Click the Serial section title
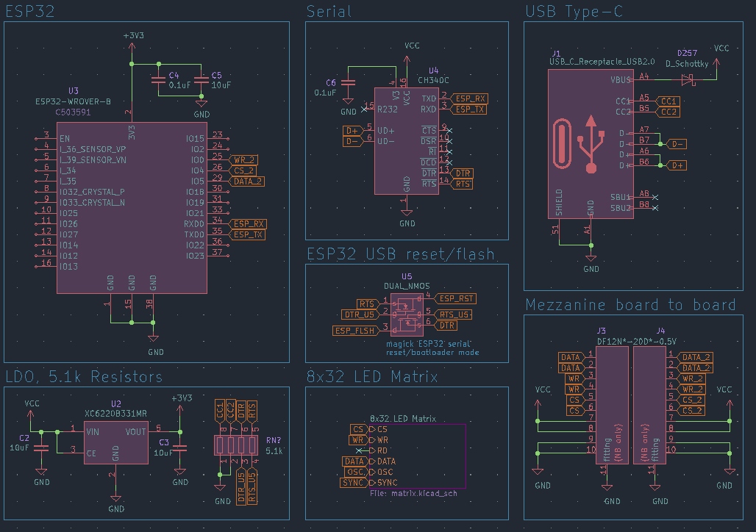Viewport: 756px width, 532px height. [329, 11]
